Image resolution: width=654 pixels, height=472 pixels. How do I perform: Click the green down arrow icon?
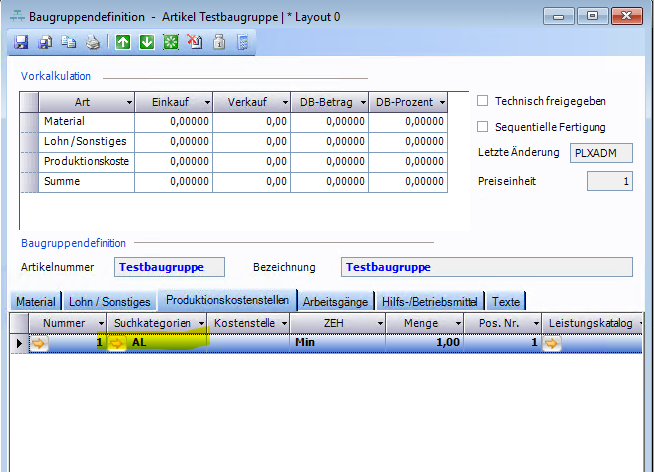[146, 42]
